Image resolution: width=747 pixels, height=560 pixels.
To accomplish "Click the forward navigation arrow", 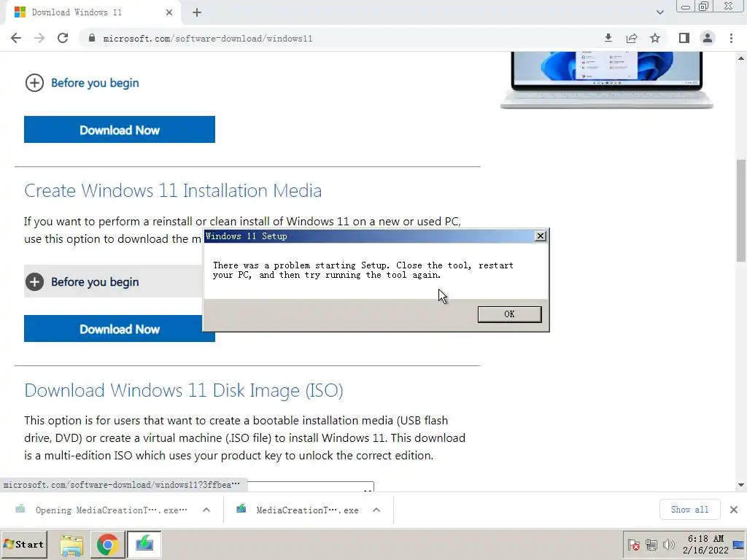I will pyautogui.click(x=39, y=39).
